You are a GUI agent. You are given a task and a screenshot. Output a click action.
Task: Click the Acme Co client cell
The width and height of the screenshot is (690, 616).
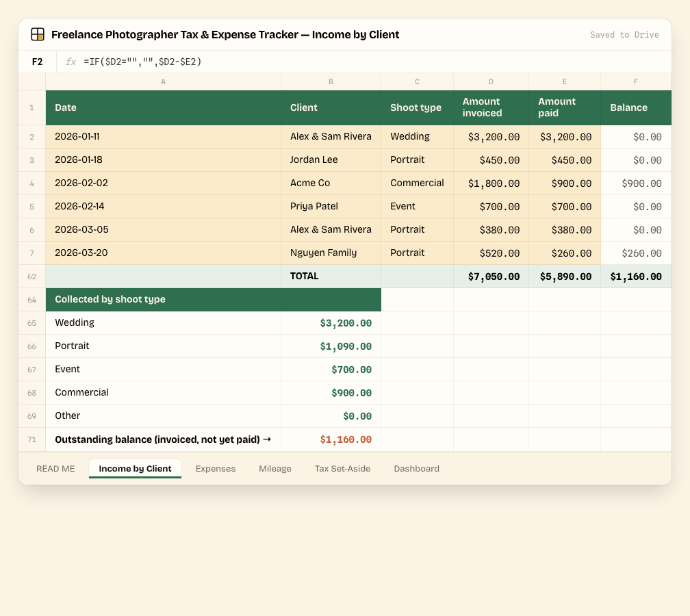[x=331, y=183]
